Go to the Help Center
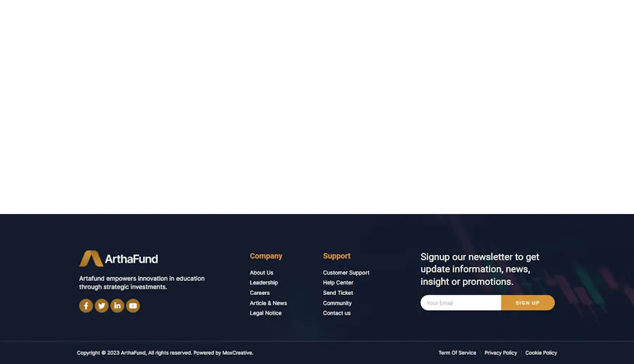 click(x=338, y=283)
